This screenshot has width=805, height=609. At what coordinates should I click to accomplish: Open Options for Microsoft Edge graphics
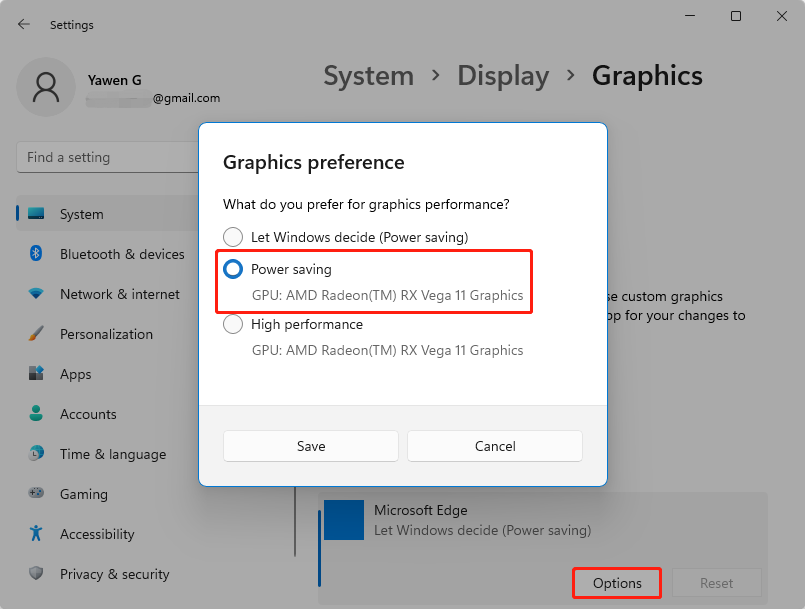click(x=616, y=583)
